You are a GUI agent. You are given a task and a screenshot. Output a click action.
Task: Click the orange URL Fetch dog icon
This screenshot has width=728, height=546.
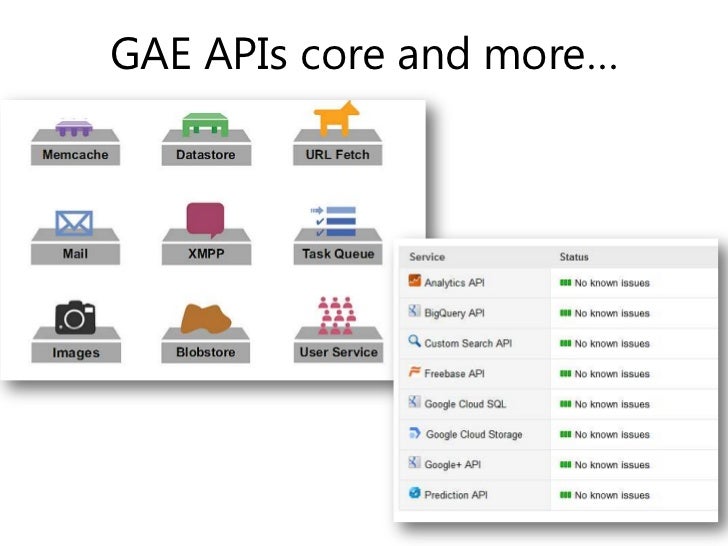(x=337, y=119)
